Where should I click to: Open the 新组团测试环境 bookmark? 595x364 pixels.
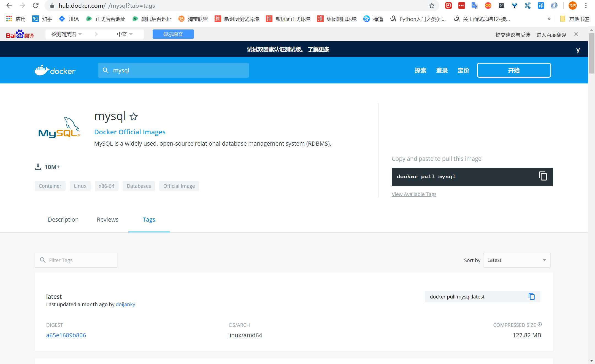coord(237,19)
